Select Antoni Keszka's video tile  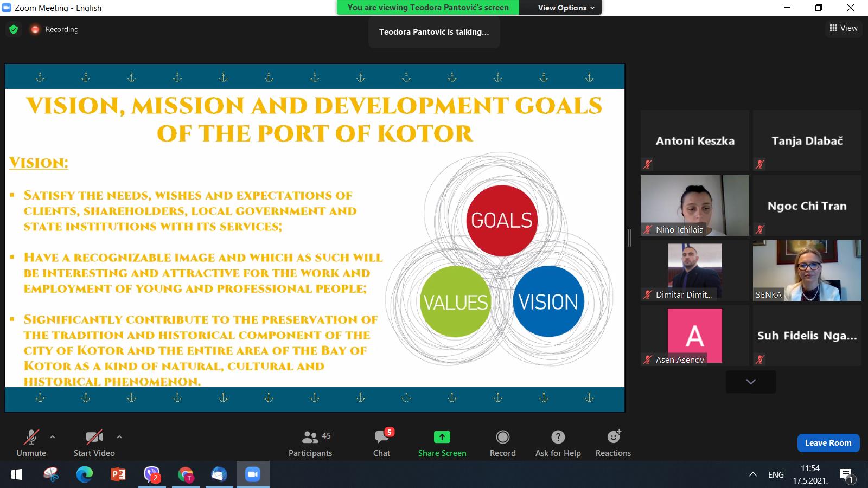(x=695, y=140)
